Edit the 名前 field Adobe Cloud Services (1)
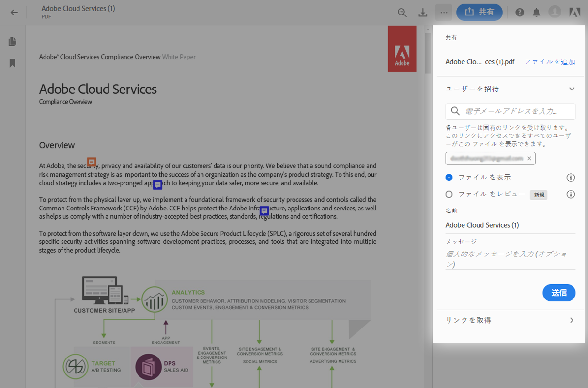Viewport: 588px width, 388px height. pos(511,225)
